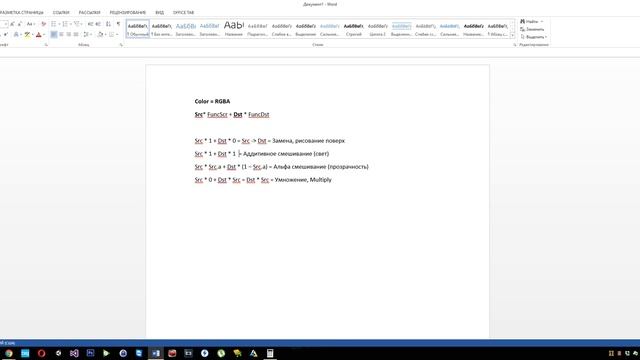This screenshot has height=360, width=640.
Task: Sort the selected text alphabetically
Action: tap(108, 24)
